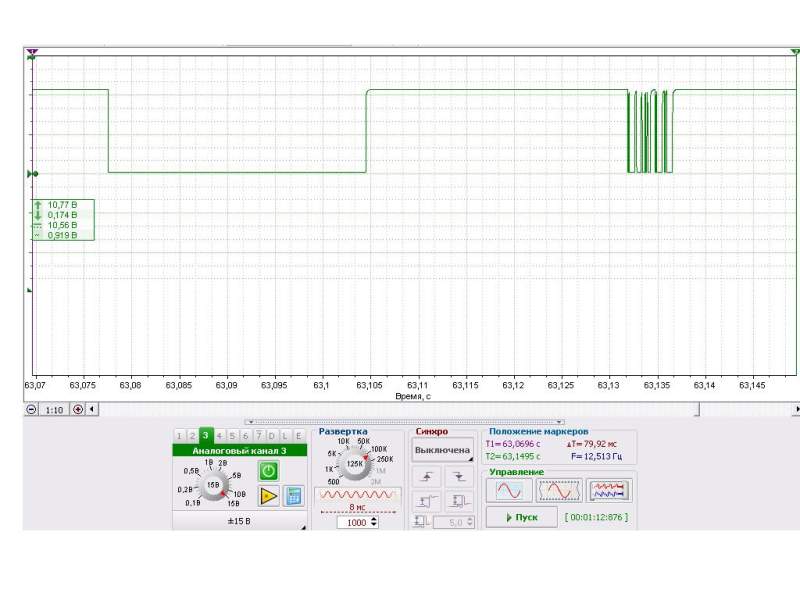
Task: Choose the multi-channel waveform display mode
Action: (x=610, y=490)
